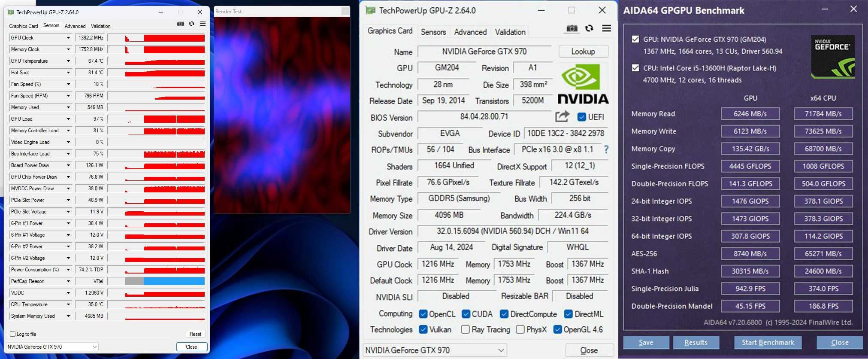Click Close in the left GPU-Z sensors window
The height and width of the screenshot is (359, 868).
pos(192,347)
